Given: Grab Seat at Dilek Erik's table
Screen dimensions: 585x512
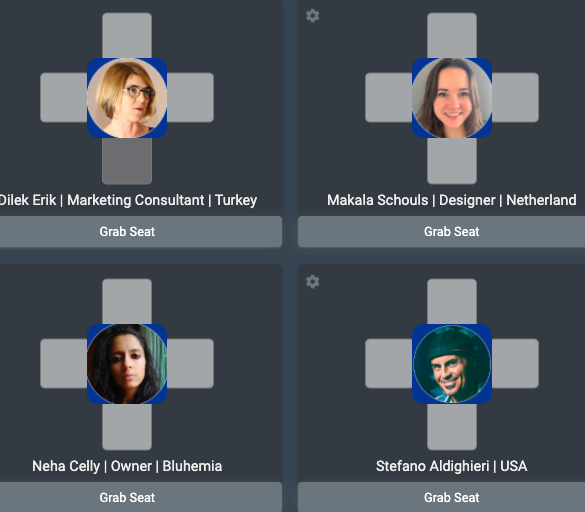Looking at the screenshot, I should pyautogui.click(x=127, y=231).
